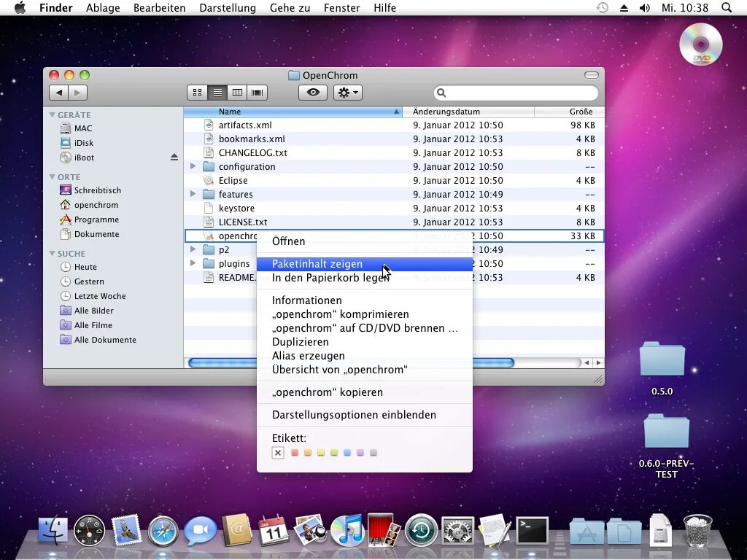
Task: Eject the iBoot disk
Action: 174,157
